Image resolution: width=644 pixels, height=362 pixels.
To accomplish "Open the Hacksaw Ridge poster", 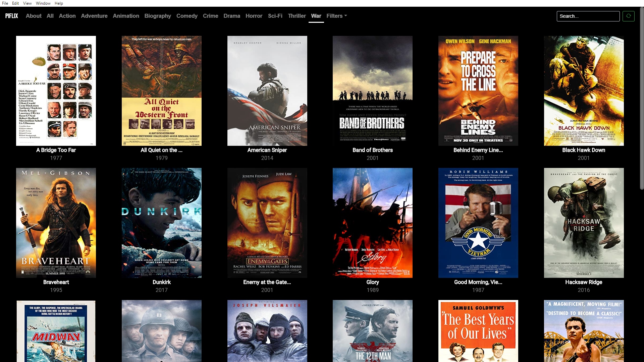I will [x=584, y=223].
